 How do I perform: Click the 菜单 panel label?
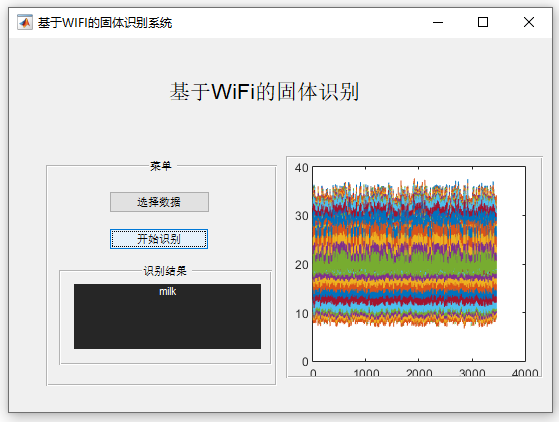click(160, 166)
